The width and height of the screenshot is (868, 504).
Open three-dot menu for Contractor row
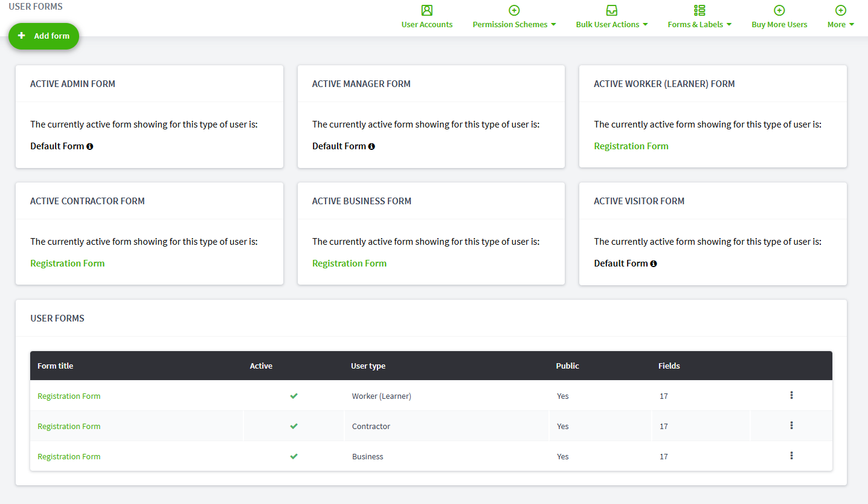tap(791, 425)
